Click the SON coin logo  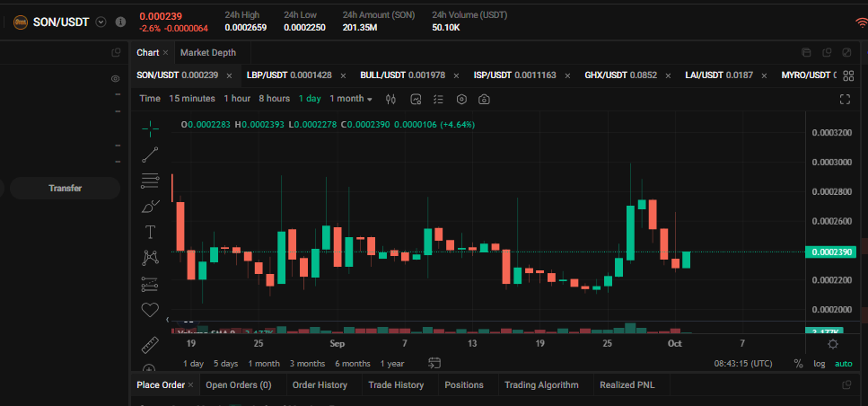click(x=21, y=22)
